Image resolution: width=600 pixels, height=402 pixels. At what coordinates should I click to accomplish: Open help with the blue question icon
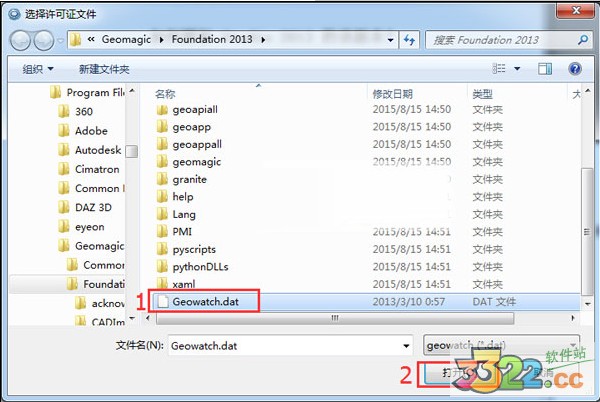[x=575, y=69]
